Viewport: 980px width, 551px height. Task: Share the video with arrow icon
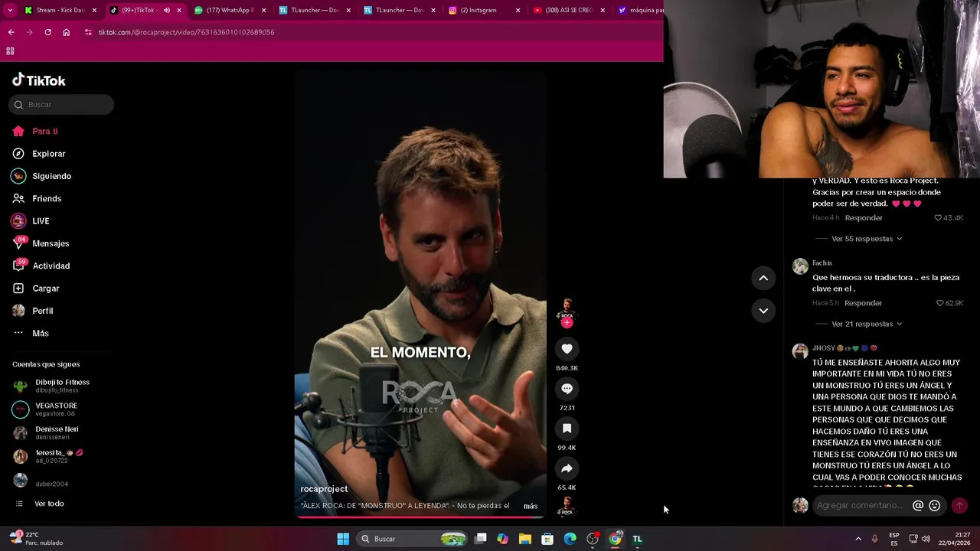(x=567, y=468)
